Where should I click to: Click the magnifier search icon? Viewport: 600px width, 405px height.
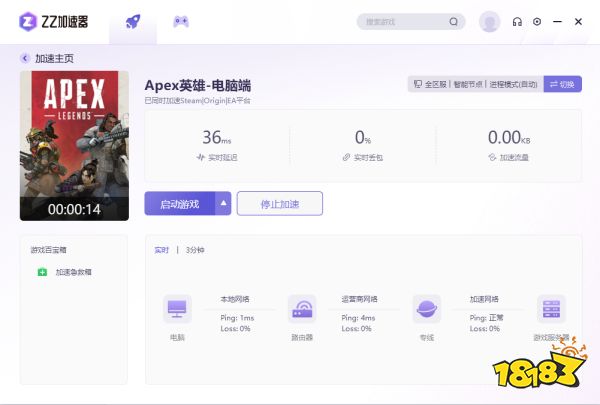click(x=453, y=22)
